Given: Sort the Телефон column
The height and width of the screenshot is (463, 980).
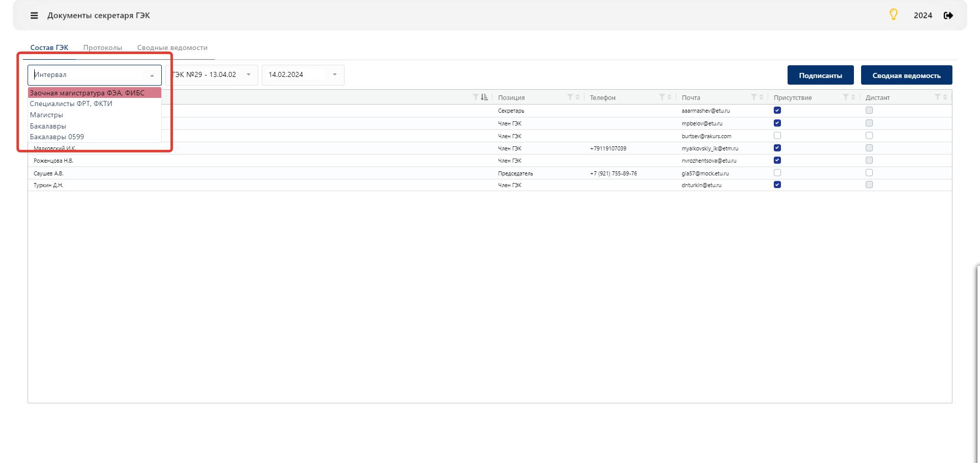Looking at the screenshot, I should [x=670, y=97].
